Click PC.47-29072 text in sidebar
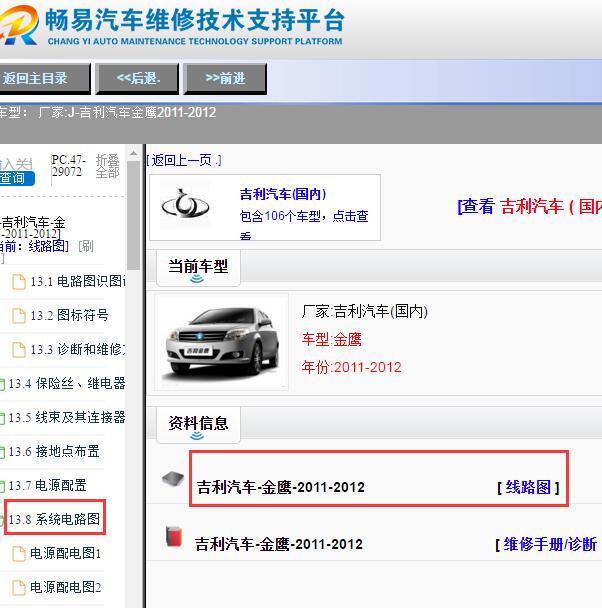 click(69, 166)
